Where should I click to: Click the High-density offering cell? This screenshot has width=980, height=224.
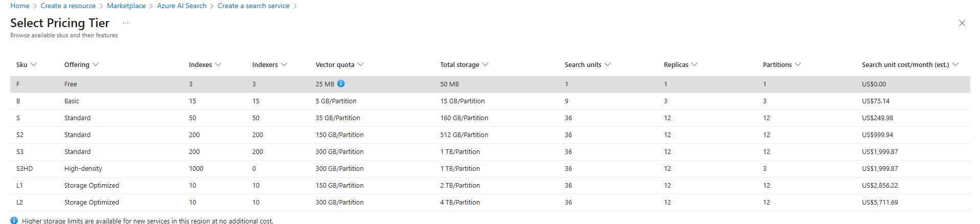pyautogui.click(x=83, y=169)
